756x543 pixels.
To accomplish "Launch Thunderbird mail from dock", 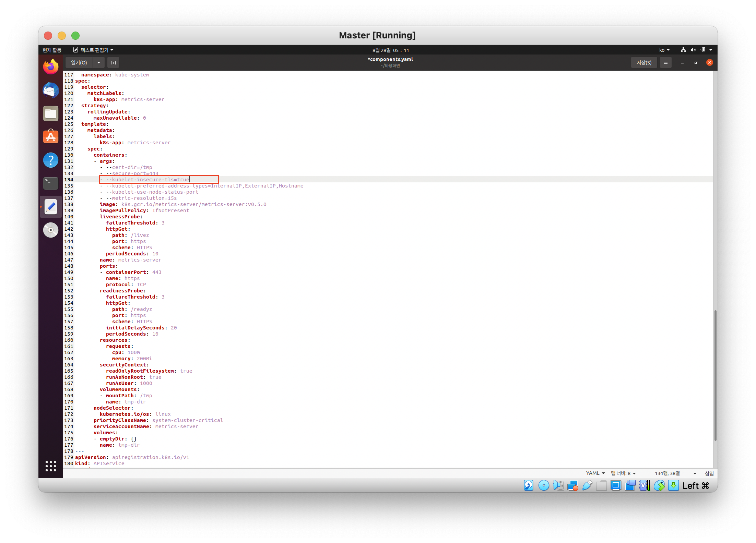I will click(51, 90).
